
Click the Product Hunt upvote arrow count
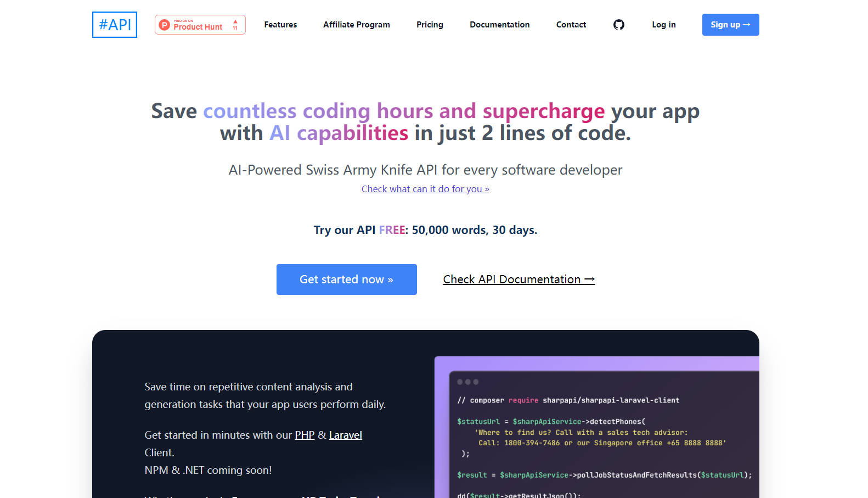point(235,25)
